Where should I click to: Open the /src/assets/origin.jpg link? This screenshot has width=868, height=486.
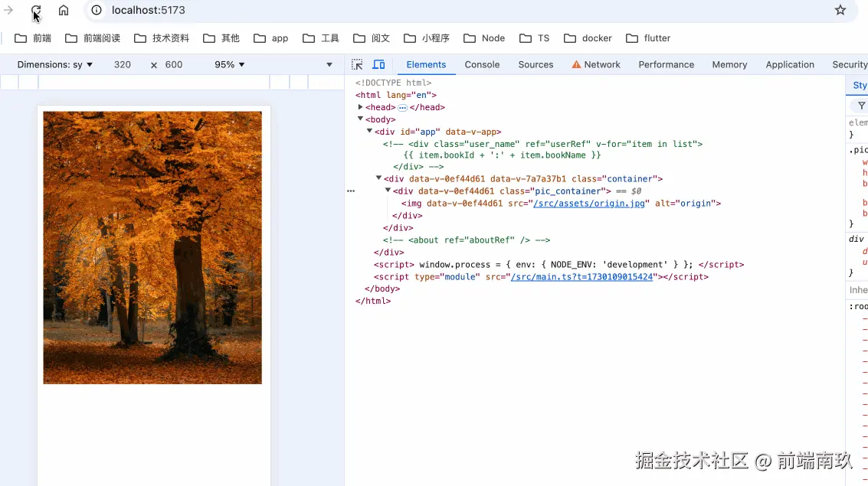[589, 204]
